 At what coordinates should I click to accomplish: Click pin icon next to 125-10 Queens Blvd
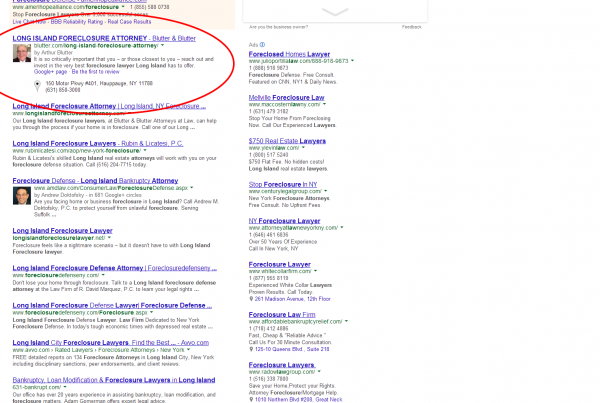pyautogui.click(x=251, y=349)
